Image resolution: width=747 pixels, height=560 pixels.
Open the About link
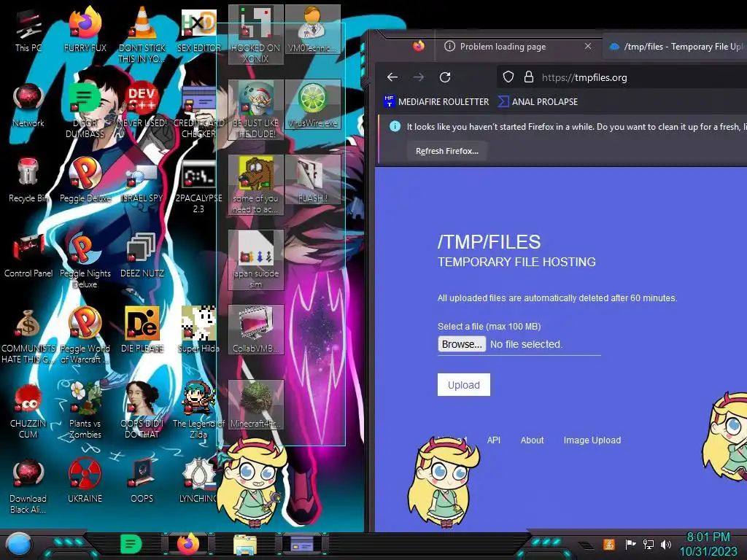point(532,440)
